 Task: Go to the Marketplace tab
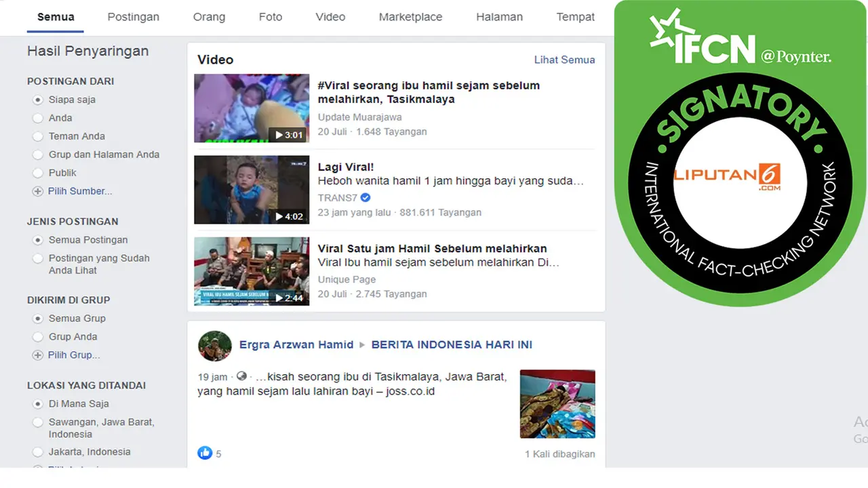410,17
